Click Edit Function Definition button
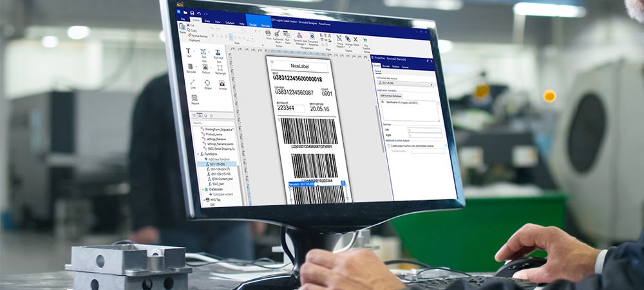This screenshot has height=290, width=644. (391, 96)
